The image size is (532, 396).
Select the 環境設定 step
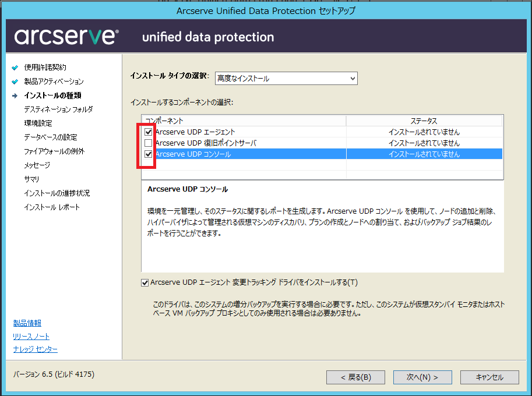pyautogui.click(x=38, y=123)
